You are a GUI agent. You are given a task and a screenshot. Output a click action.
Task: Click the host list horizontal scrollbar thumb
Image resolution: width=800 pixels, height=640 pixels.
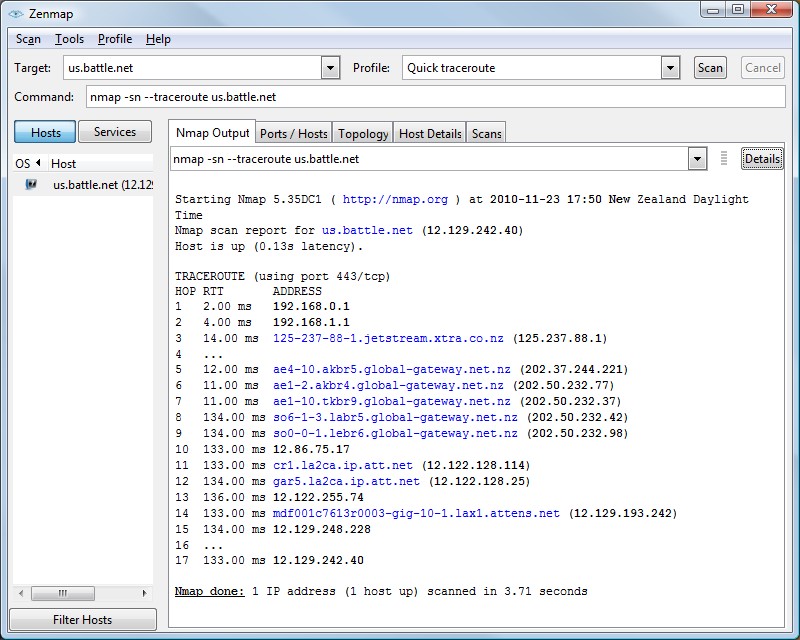pos(63,593)
